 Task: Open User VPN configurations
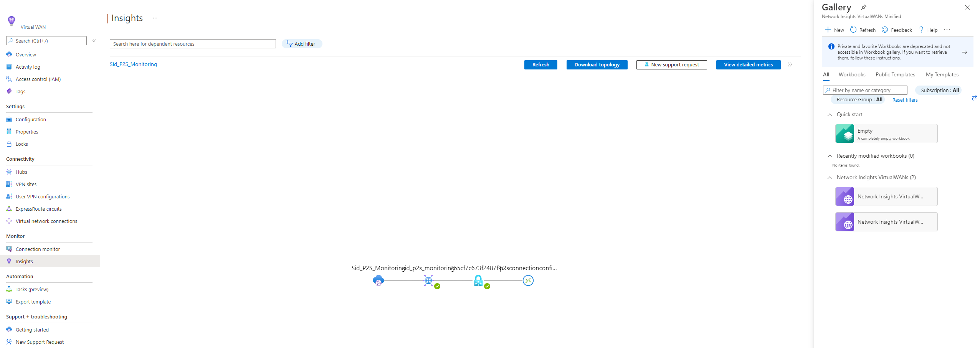pyautogui.click(x=43, y=196)
